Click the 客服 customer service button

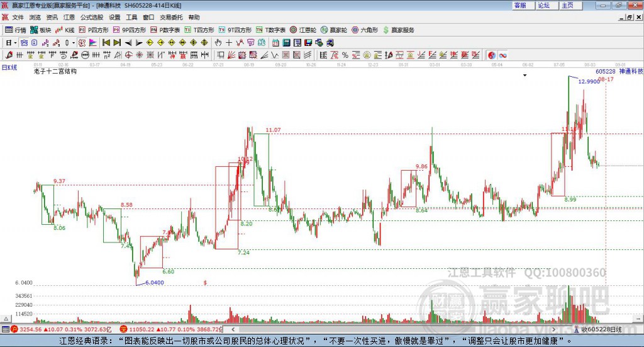point(520,5)
